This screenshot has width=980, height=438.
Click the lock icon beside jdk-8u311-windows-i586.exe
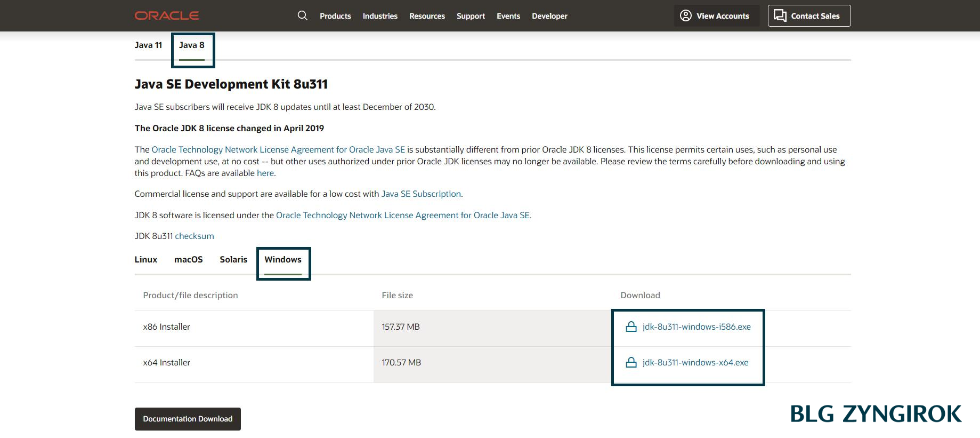click(x=631, y=326)
